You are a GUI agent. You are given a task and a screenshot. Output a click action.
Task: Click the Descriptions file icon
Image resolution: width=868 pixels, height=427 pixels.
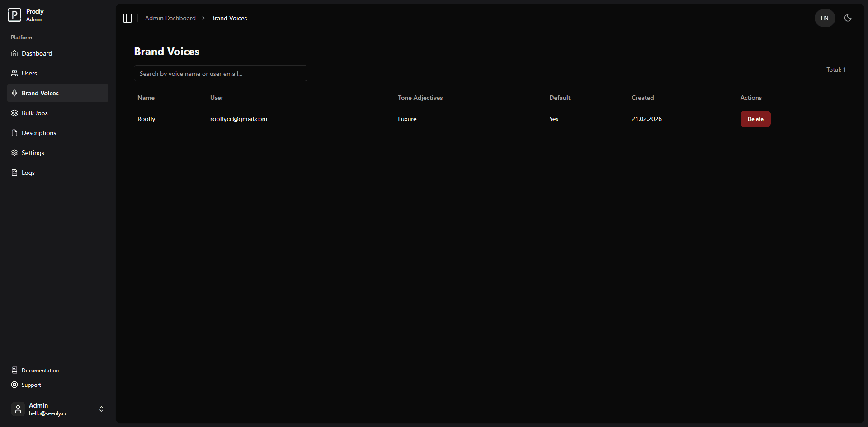tap(14, 133)
